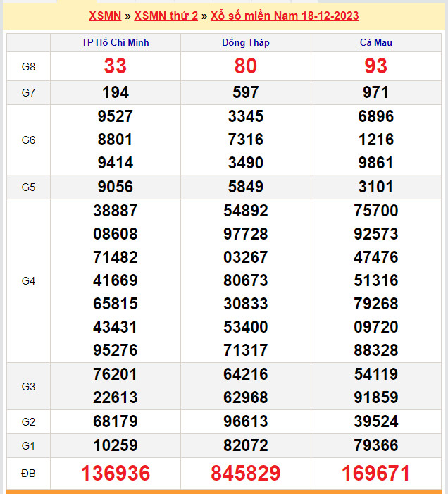The width and height of the screenshot is (448, 494).
Task: Select Cà Mau special prize 169671
Action: (375, 474)
